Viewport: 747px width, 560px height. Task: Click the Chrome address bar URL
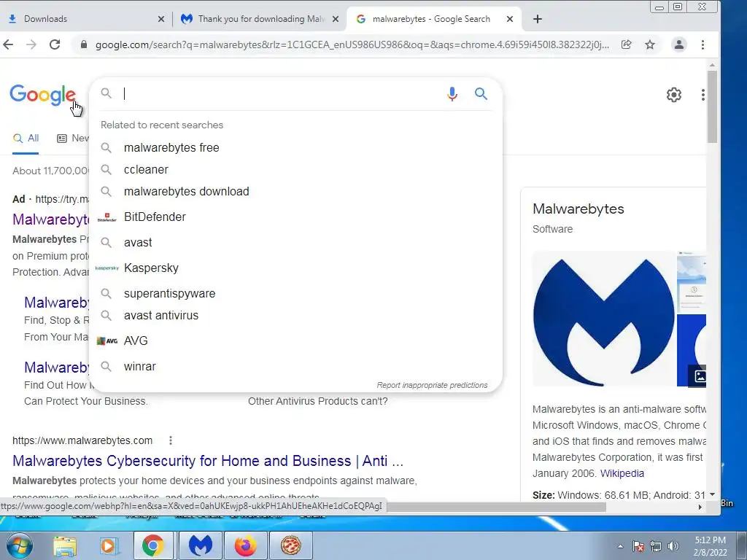(352, 44)
